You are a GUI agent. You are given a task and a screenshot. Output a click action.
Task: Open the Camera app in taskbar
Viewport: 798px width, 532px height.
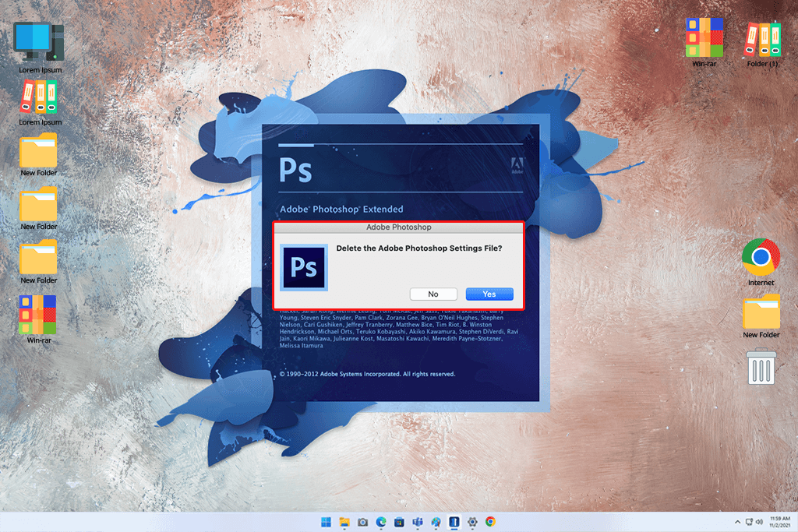(363, 522)
